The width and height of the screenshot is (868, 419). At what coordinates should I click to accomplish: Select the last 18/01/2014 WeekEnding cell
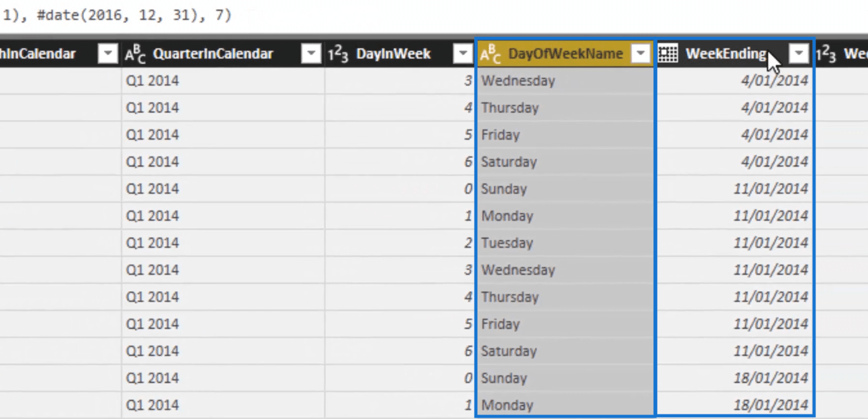pyautogui.click(x=735, y=405)
